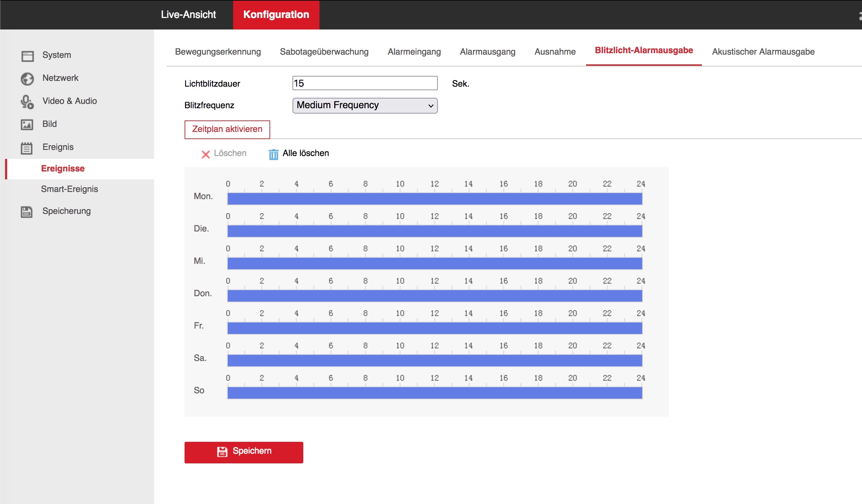This screenshot has height=504, width=862.
Task: Click the Video & Audio microphone icon
Action: [27, 102]
